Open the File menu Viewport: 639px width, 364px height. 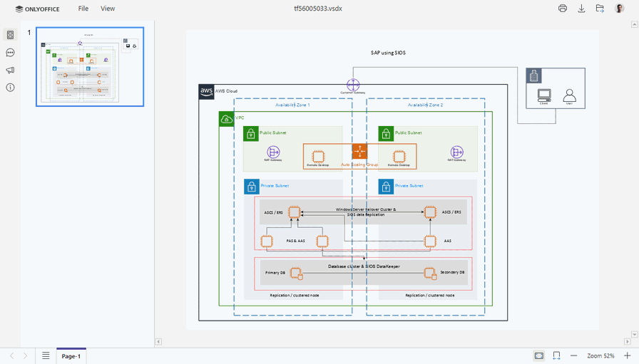[83, 9]
